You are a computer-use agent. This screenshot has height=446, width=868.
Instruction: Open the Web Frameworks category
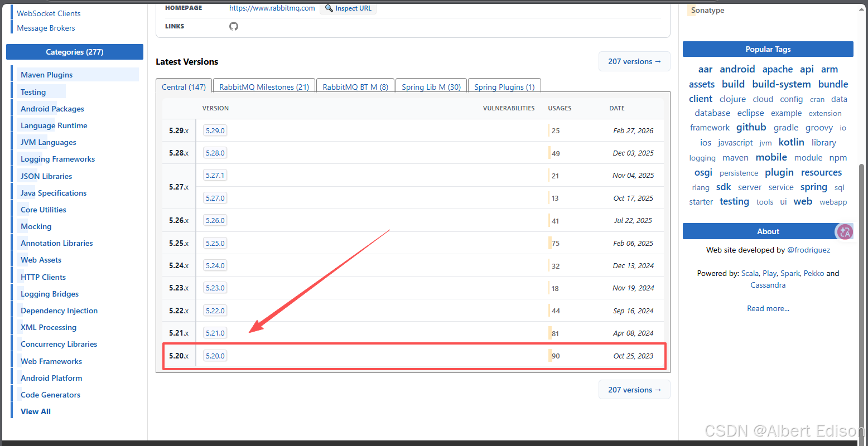tap(51, 361)
